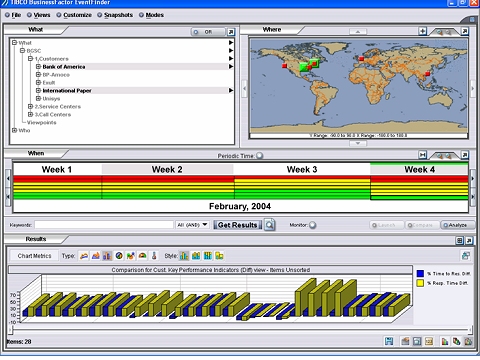Toggle the Monitor radio button
The image size is (480, 360).
312,225
